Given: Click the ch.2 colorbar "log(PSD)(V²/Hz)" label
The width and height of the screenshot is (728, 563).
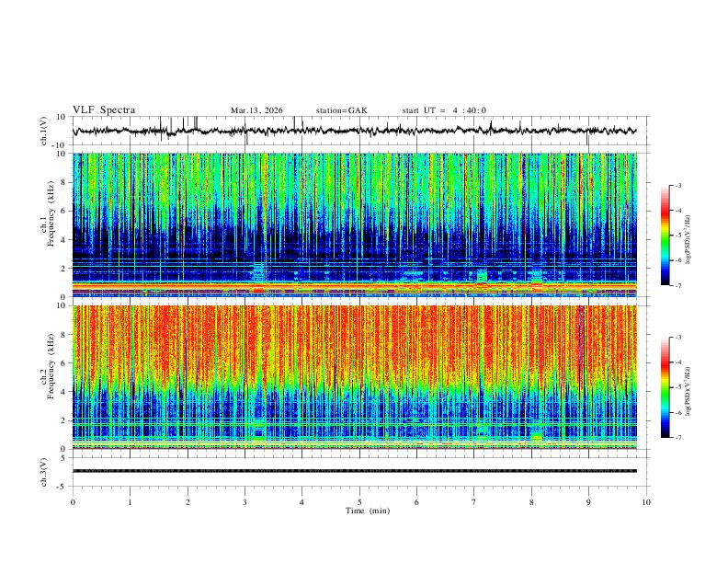Looking at the screenshot, I should (688, 391).
